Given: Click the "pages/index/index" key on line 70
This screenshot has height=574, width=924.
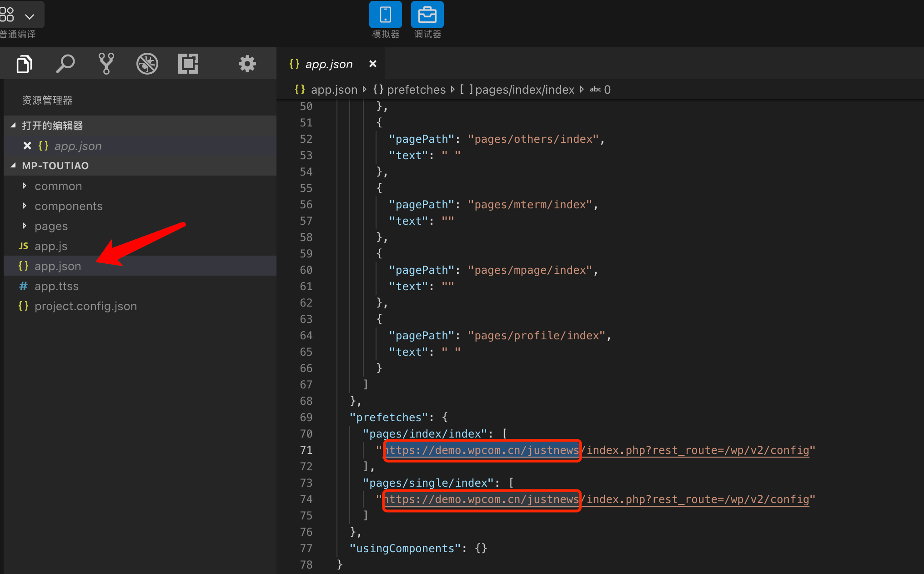Looking at the screenshot, I should 425,434.
